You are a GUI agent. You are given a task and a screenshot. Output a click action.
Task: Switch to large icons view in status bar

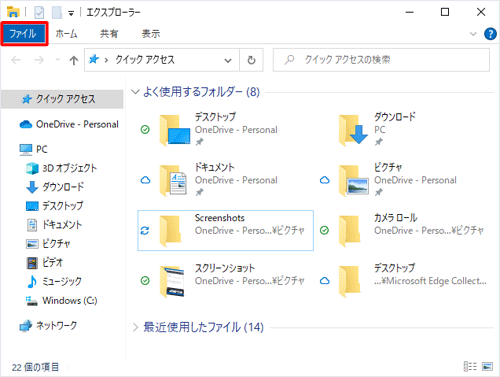pyautogui.click(x=487, y=367)
